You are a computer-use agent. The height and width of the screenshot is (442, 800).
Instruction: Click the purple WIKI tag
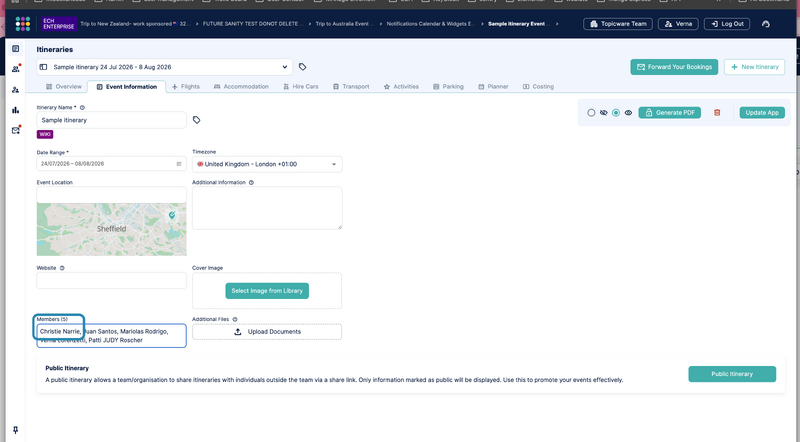click(45, 135)
